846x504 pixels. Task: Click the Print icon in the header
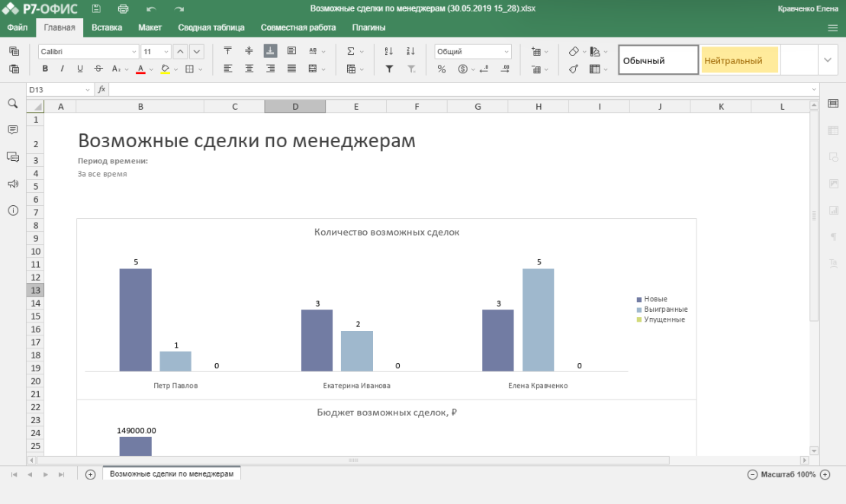122,8
